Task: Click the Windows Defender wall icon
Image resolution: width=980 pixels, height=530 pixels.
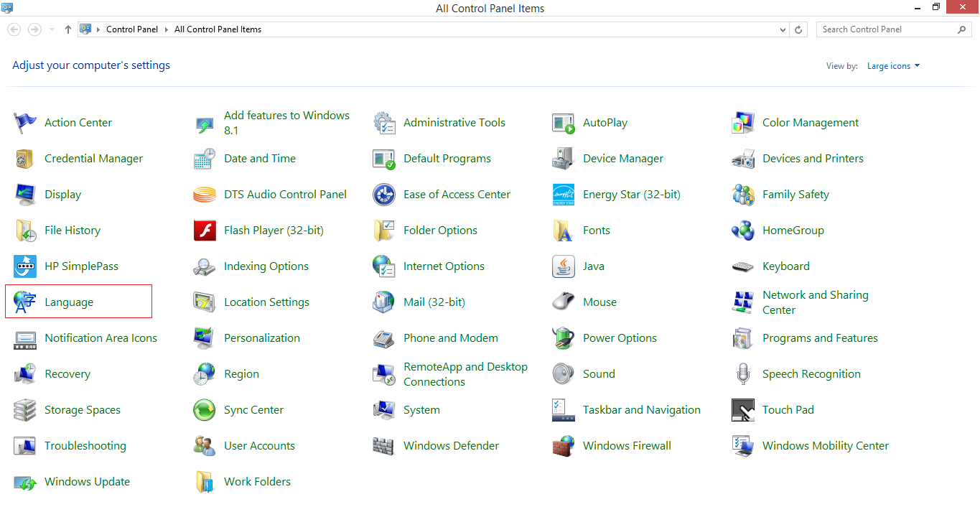Action: coord(384,446)
